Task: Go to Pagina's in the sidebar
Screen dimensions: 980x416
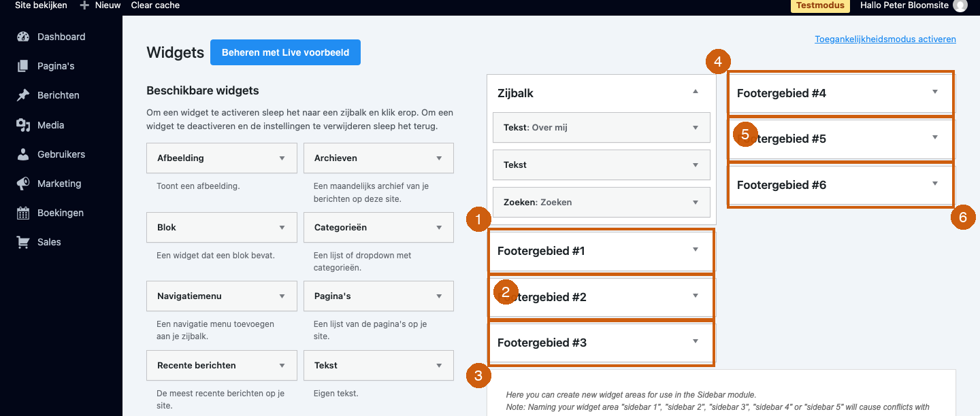Action: 56,66
